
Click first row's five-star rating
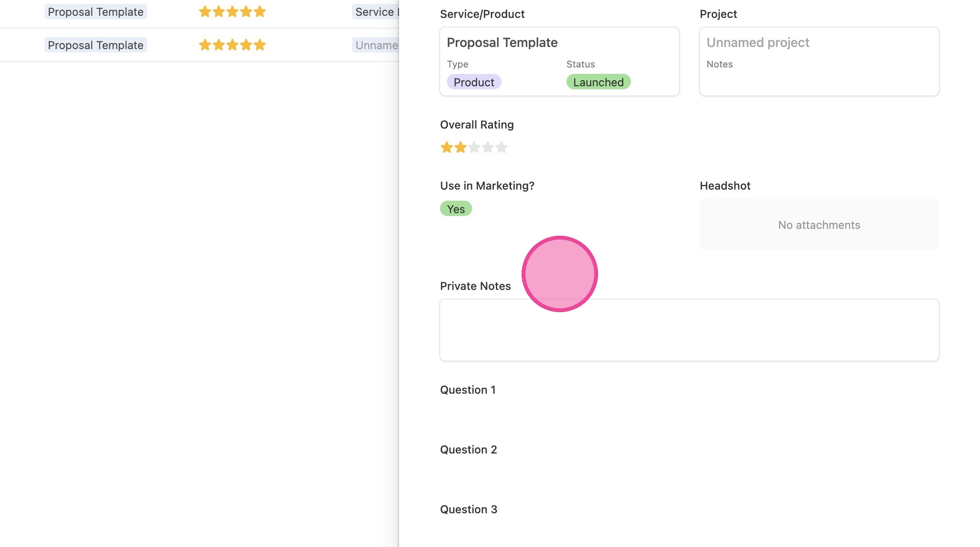[232, 12]
